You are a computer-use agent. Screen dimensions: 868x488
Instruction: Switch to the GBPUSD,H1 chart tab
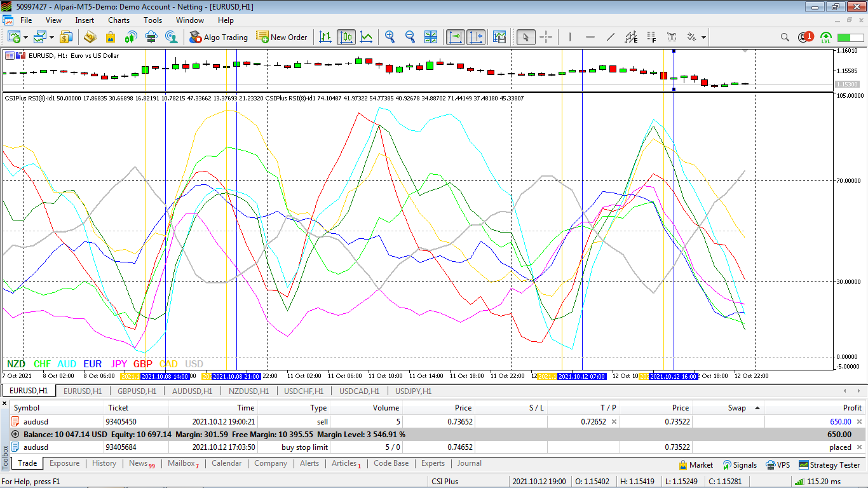coord(137,391)
